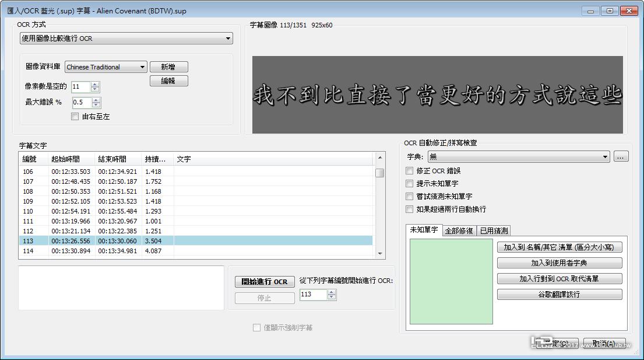This screenshot has width=644, height=360.
Task: Enable the 如果超過兩行自動換行 checkbox
Action: pyautogui.click(x=410, y=209)
